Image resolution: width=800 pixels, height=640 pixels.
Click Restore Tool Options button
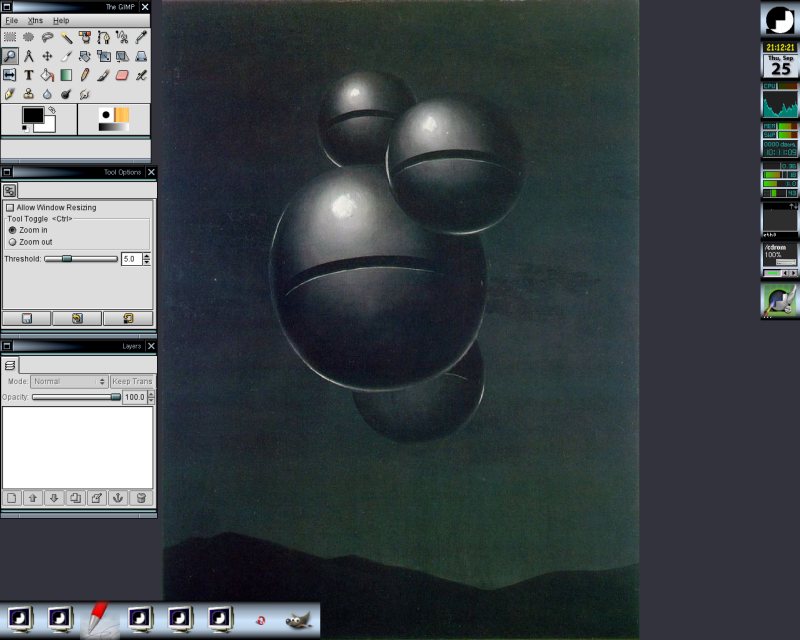77,318
